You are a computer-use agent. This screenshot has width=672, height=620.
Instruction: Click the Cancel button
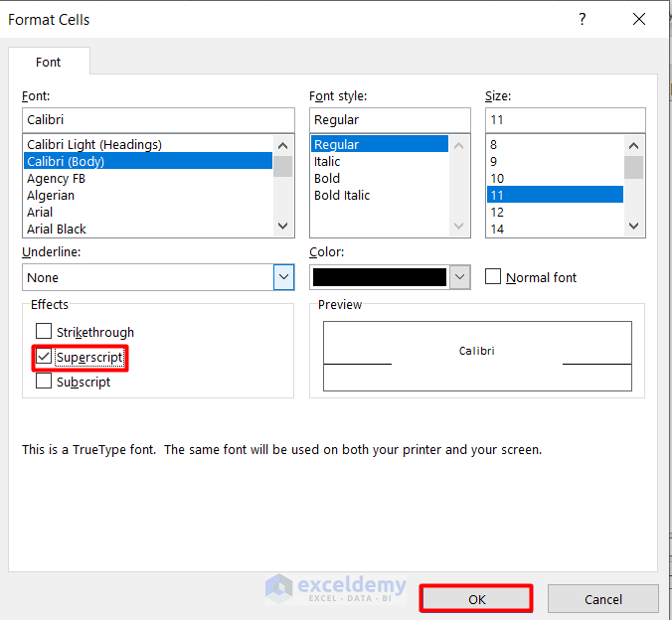602,599
